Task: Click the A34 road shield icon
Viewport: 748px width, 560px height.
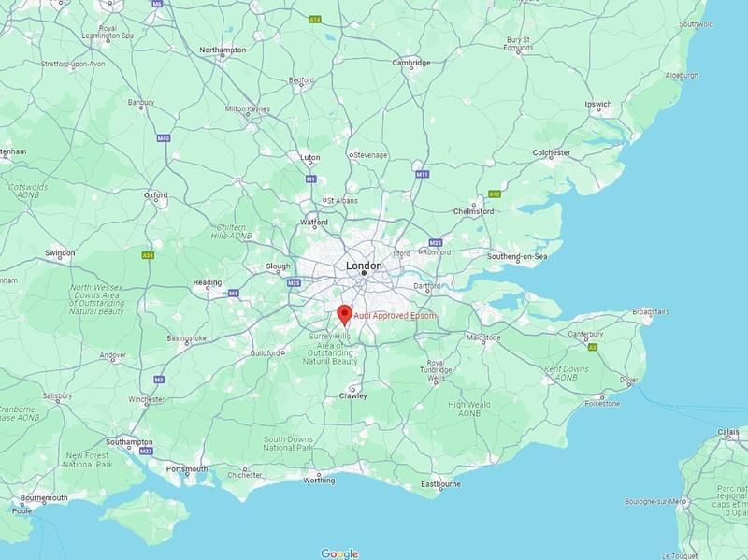Action: (x=149, y=255)
